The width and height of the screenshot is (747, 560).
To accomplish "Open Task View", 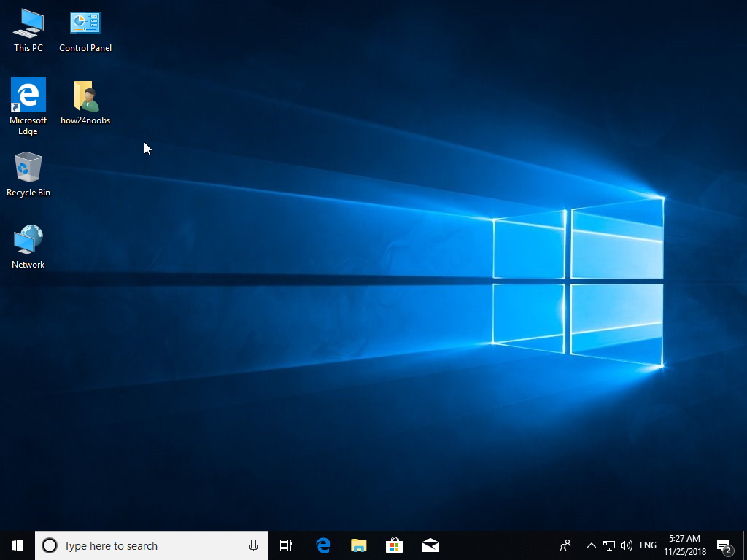I will (x=285, y=545).
